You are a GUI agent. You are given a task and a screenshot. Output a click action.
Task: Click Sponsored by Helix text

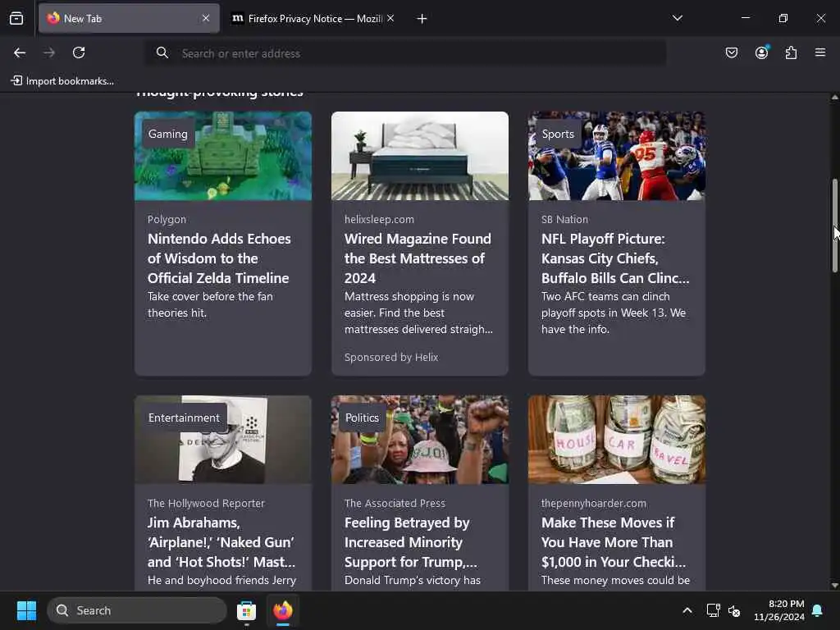pyautogui.click(x=391, y=357)
